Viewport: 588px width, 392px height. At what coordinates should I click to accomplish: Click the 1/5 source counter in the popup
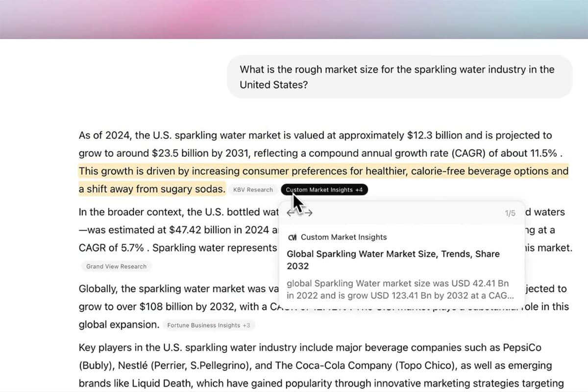[x=510, y=214]
